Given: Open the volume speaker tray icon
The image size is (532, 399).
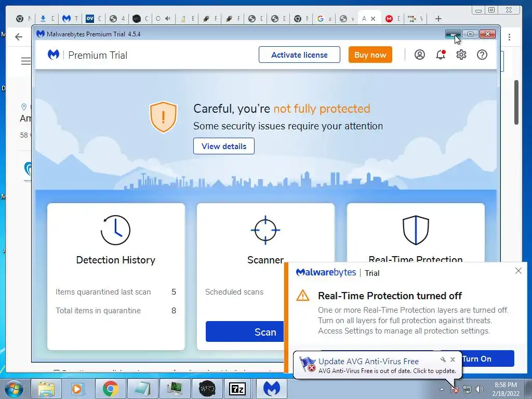Looking at the screenshot, I should [480, 390].
